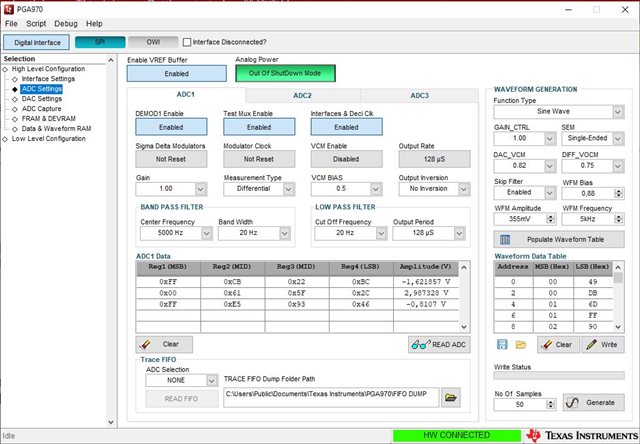Viewport: 640px width, 444px height.
Task: Write the waveform table to device
Action: point(603,345)
